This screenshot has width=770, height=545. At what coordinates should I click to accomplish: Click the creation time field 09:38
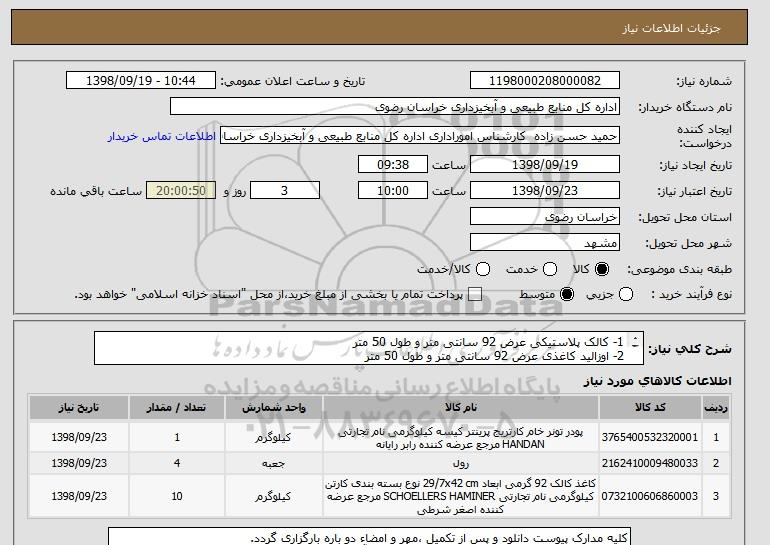(x=393, y=164)
